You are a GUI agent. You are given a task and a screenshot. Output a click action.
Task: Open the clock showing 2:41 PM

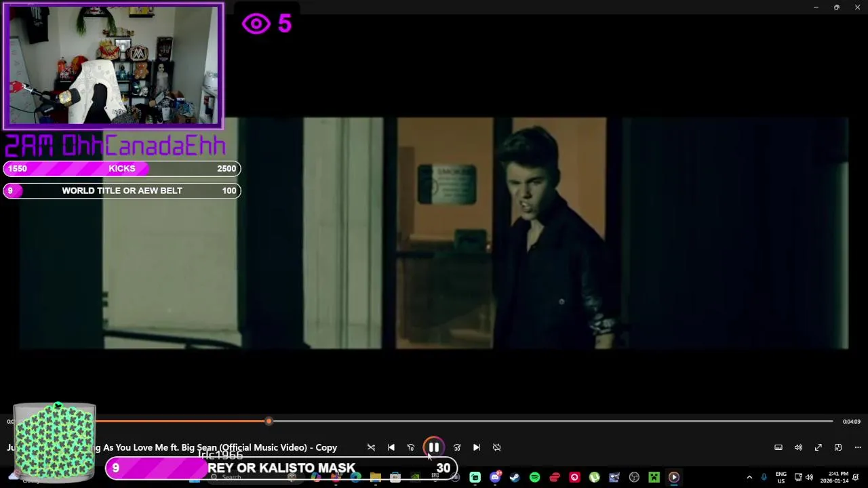coord(834,477)
